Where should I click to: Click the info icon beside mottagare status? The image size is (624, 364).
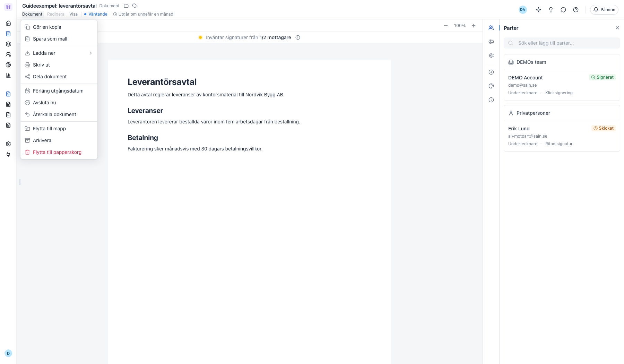[x=298, y=37]
